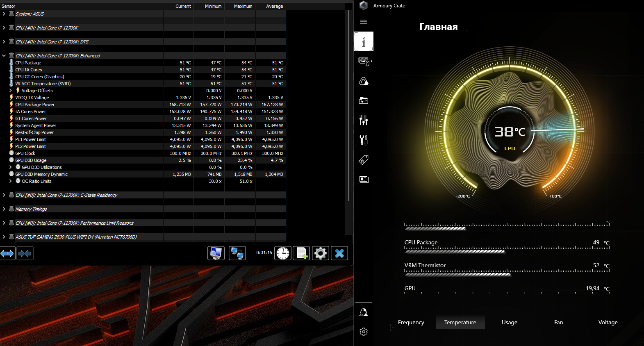Select the System Agent Power row
The width and height of the screenshot is (644, 346).
143,125
